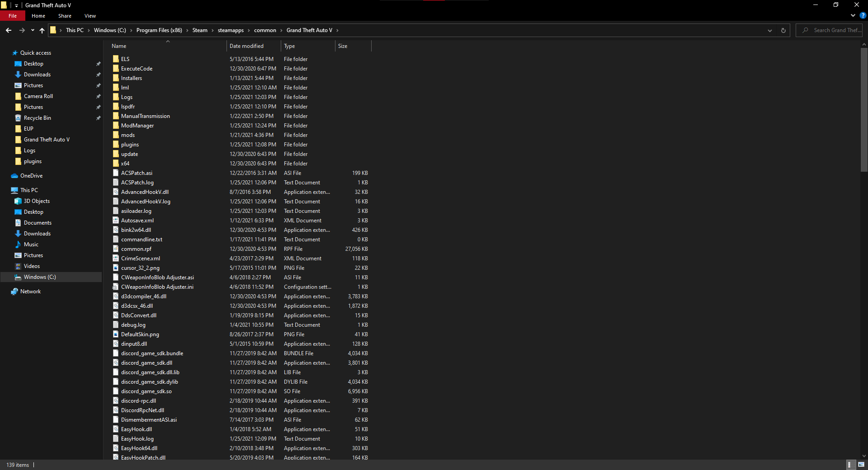Switch to Large icons view in status bar
The height and width of the screenshot is (470, 868).
pyautogui.click(x=861, y=465)
